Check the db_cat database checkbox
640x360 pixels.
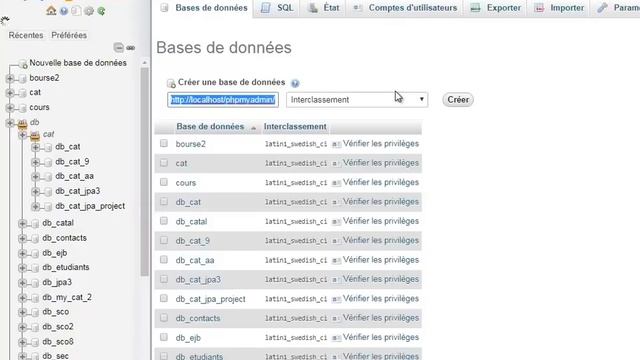(164, 201)
